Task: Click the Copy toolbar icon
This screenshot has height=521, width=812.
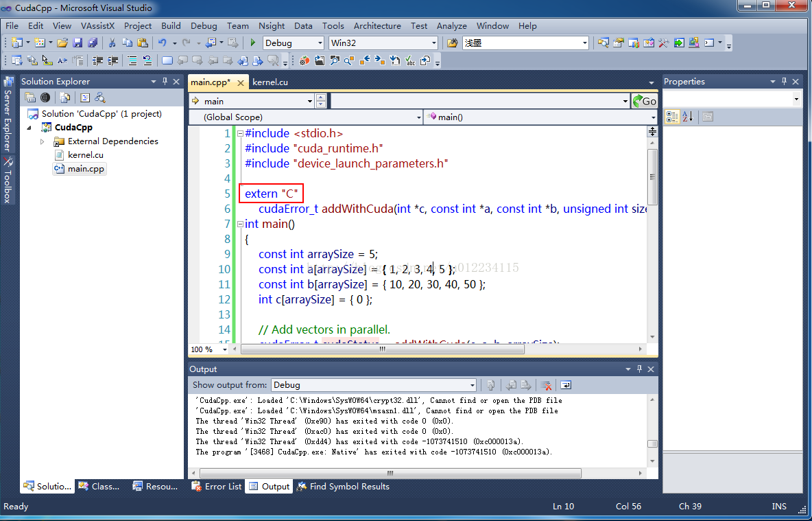Action: [x=128, y=43]
